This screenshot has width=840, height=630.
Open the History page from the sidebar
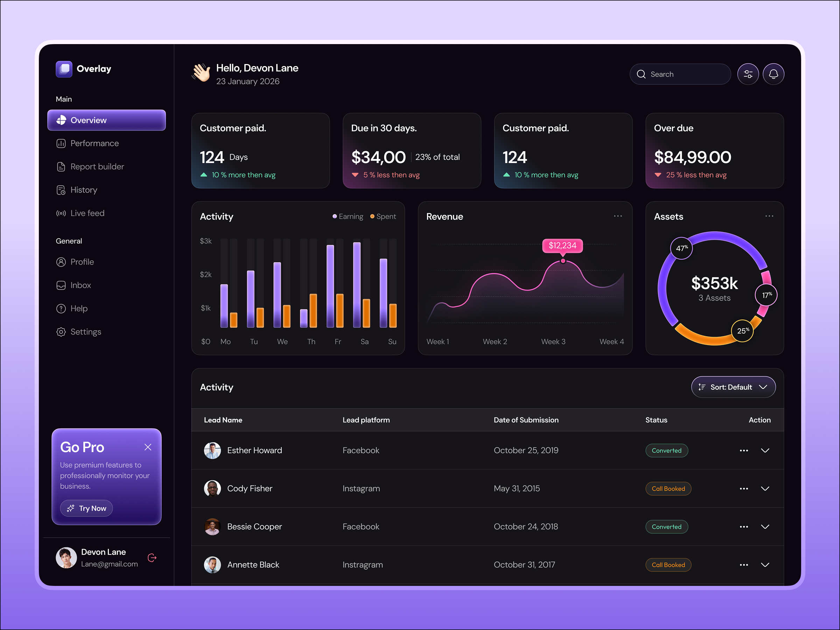click(84, 190)
